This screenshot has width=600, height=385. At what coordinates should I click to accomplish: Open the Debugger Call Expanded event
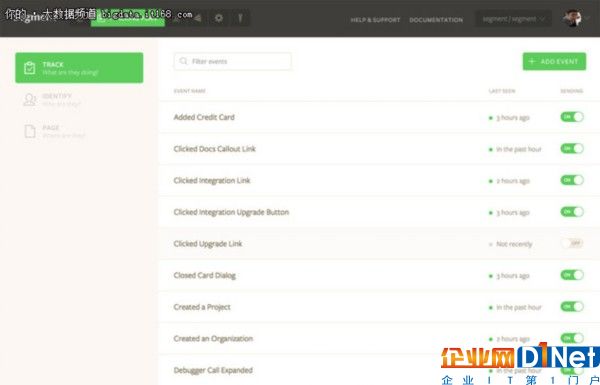(x=213, y=370)
